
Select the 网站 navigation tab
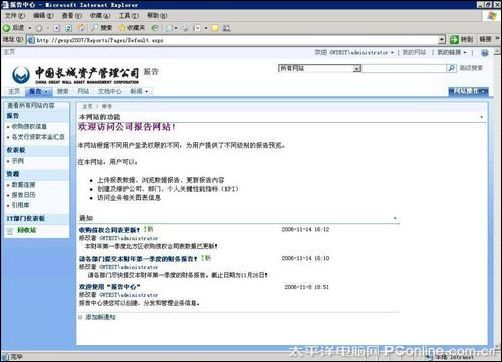coord(83,91)
